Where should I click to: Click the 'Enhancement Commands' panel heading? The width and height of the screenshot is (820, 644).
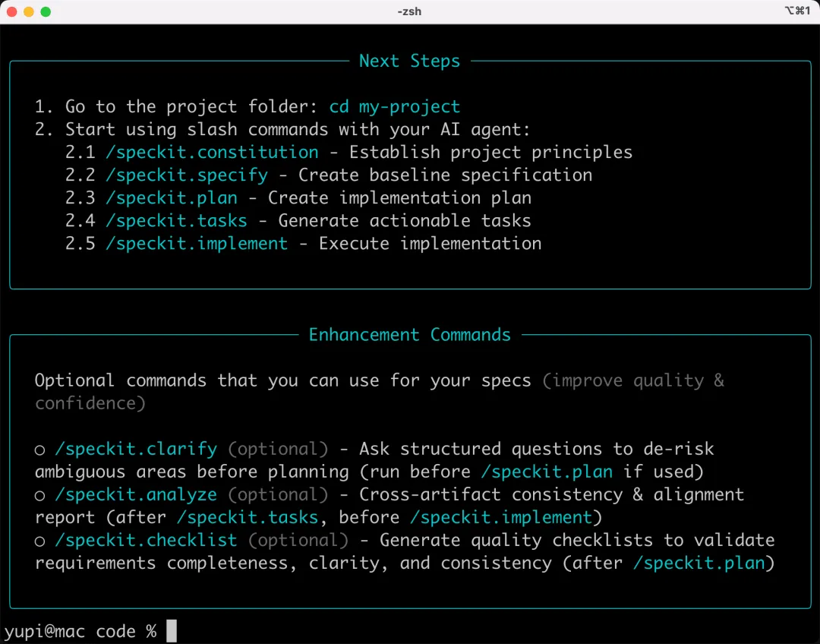(409, 335)
